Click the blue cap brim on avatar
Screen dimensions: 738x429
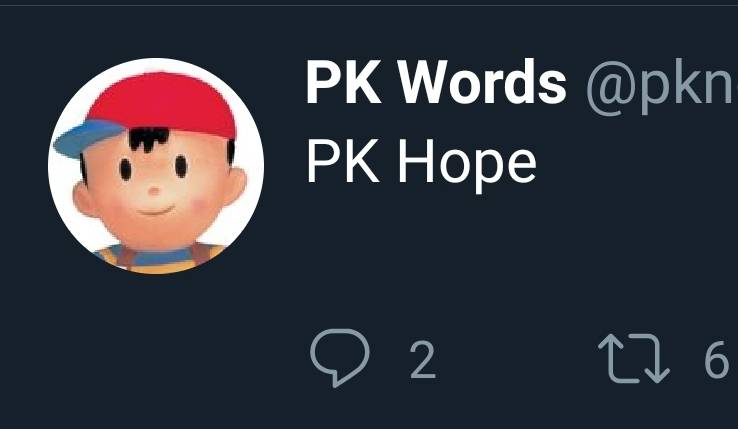tap(86, 138)
